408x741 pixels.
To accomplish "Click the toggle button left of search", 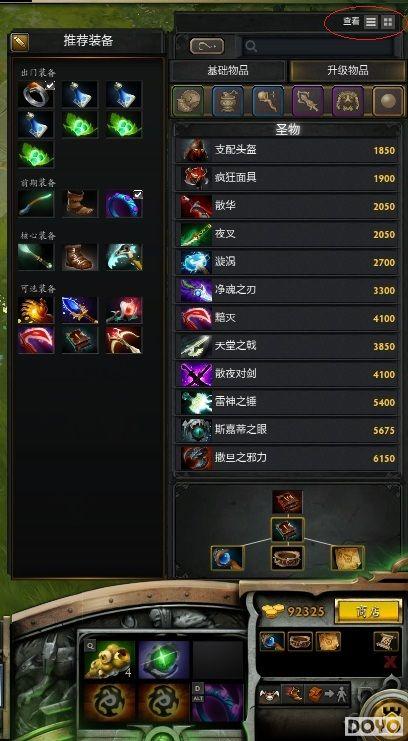I will 207,46.
